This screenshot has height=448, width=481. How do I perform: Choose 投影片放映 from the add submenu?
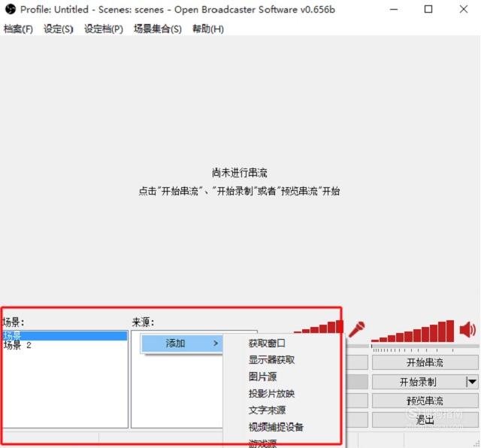coord(271,393)
